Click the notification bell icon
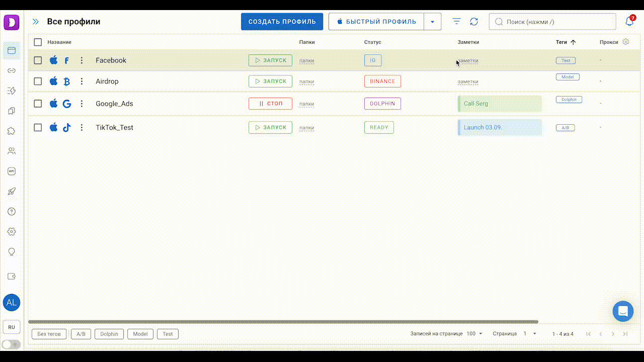Viewport: 644px width, 362px height. 629,22
